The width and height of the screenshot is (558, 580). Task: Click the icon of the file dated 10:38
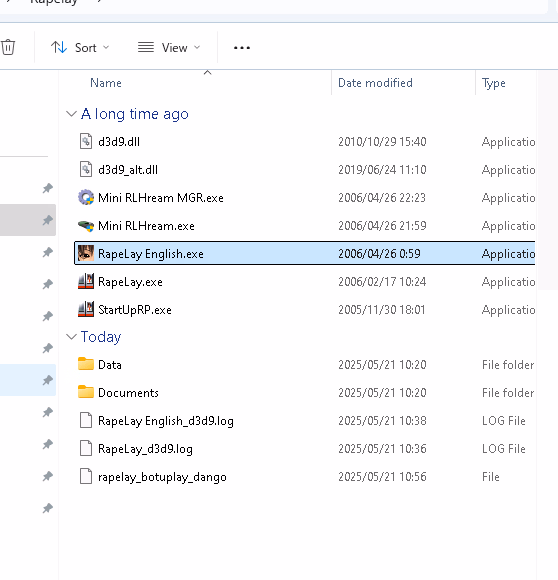click(86, 421)
